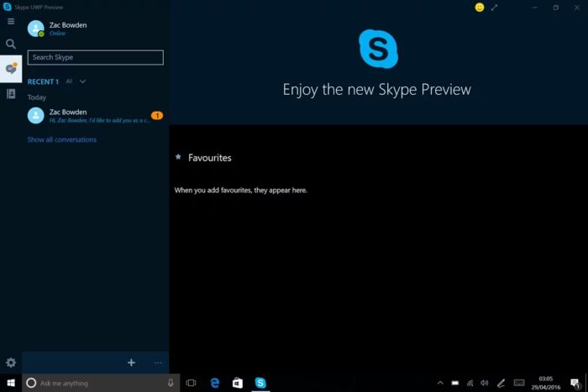Click into the Search Skype field
The width and height of the screenshot is (588, 392).
click(x=96, y=57)
